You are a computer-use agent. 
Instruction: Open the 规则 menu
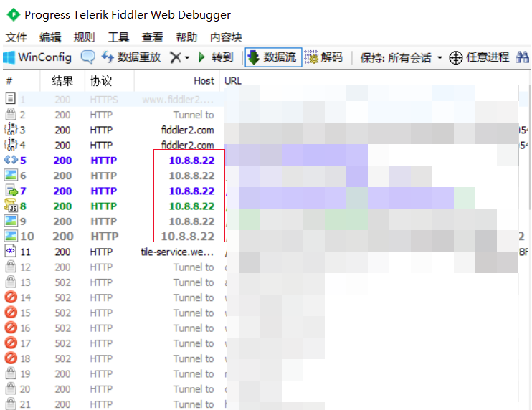point(84,37)
